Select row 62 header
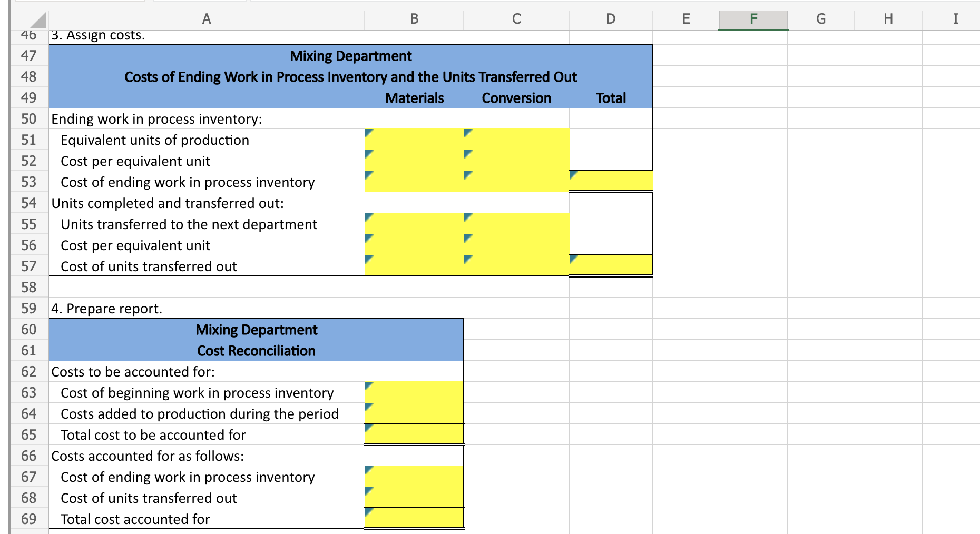The width and height of the screenshot is (980, 534). click(29, 371)
